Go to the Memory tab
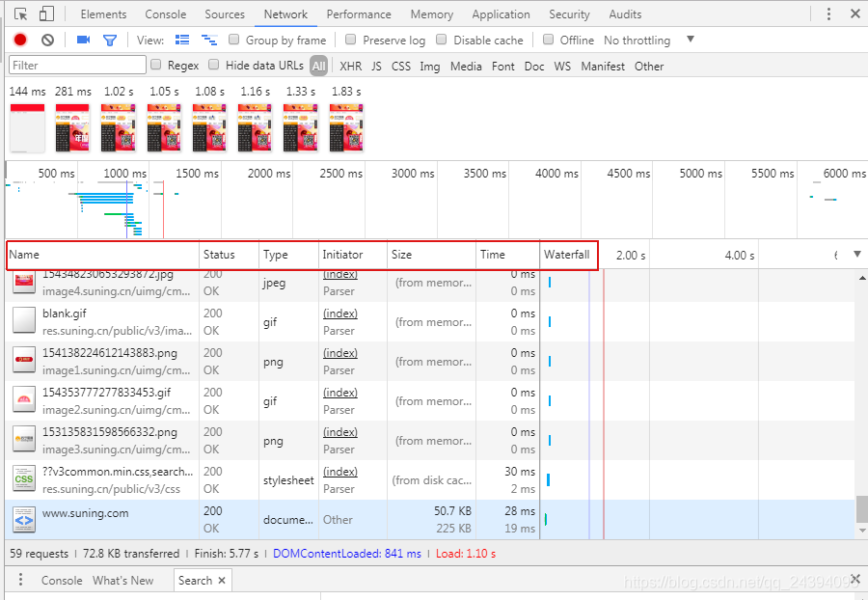 click(432, 14)
